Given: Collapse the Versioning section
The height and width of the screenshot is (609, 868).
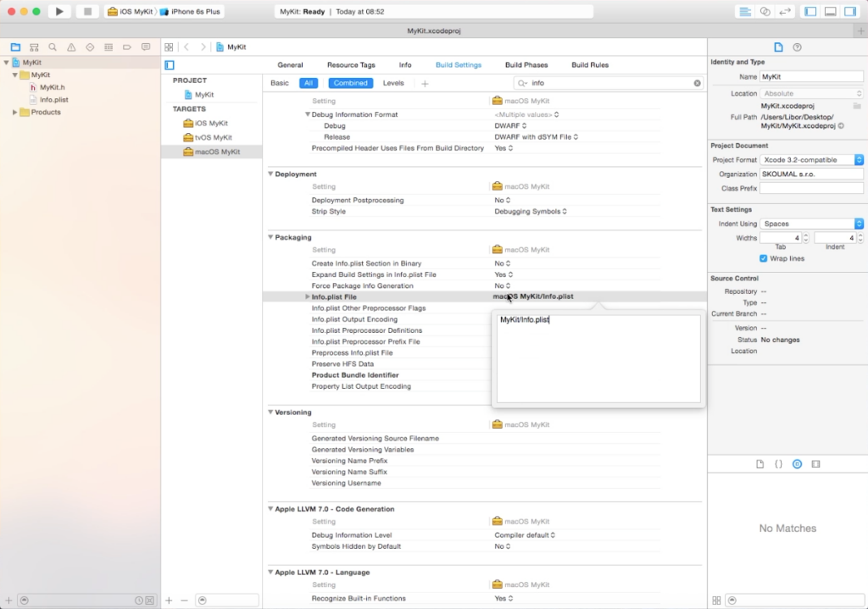Looking at the screenshot, I should 270,412.
